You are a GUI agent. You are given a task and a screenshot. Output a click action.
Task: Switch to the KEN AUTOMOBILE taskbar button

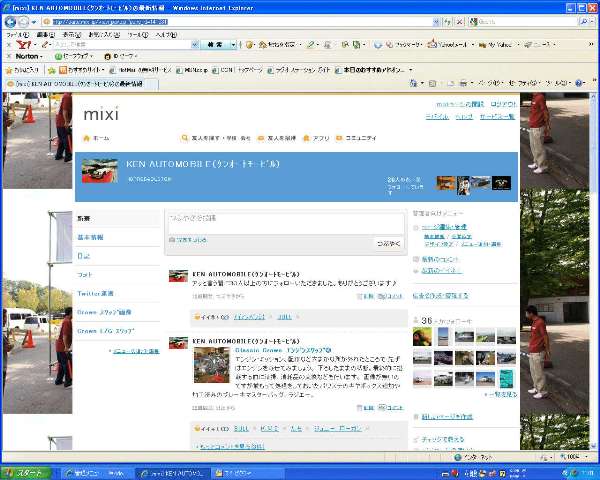point(173,473)
